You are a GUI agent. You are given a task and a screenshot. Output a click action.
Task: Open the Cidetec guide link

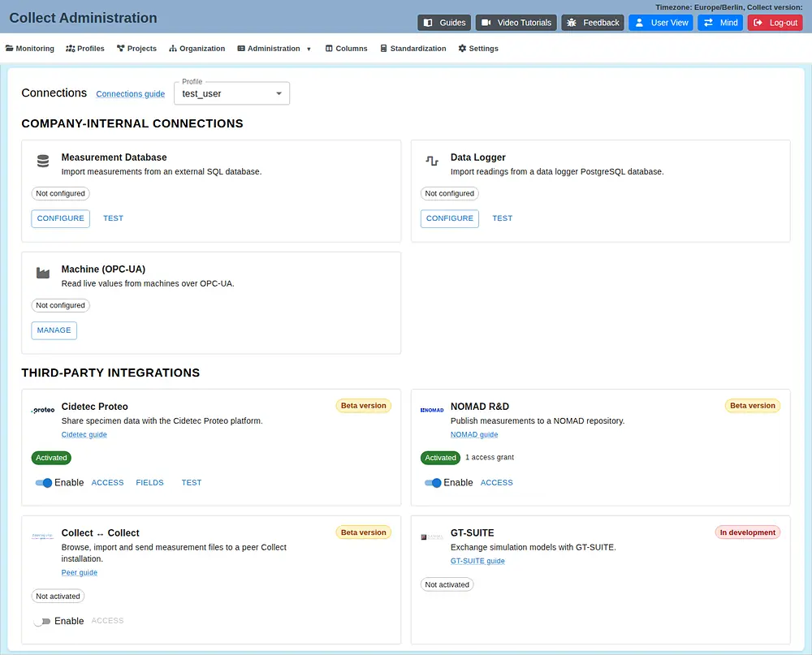[84, 434]
